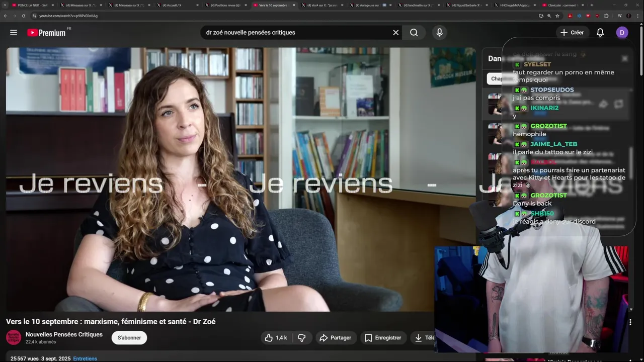This screenshot has width=644, height=362.
Task: Open more video actions three-dot menu
Action: click(x=630, y=322)
